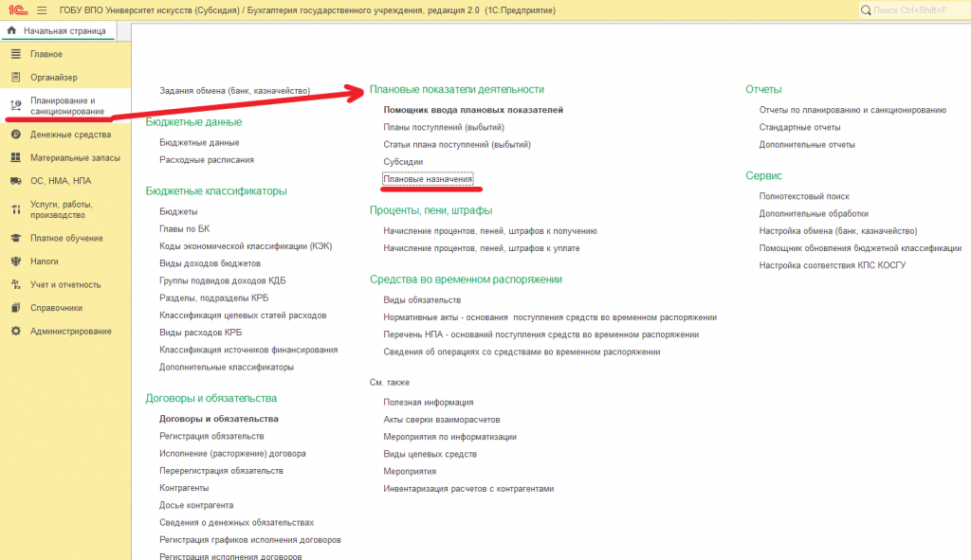The image size is (971, 560).
Task: Click the Услуги, работы, производство icon
Action: pyautogui.click(x=16, y=209)
